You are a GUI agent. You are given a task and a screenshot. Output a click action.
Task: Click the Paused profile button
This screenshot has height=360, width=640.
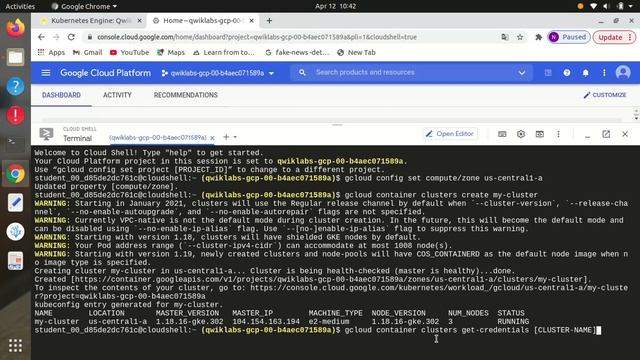click(569, 37)
